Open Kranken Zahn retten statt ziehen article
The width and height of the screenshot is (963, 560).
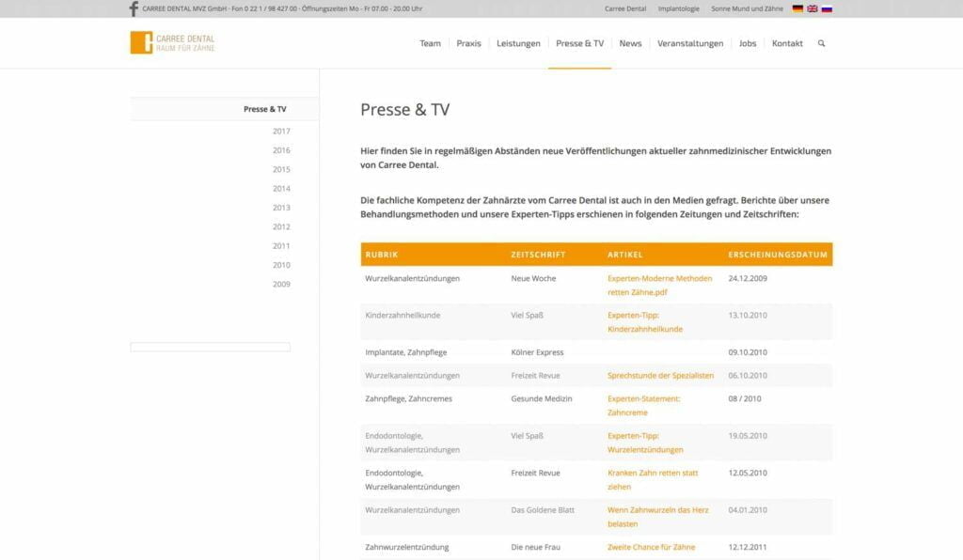653,479
